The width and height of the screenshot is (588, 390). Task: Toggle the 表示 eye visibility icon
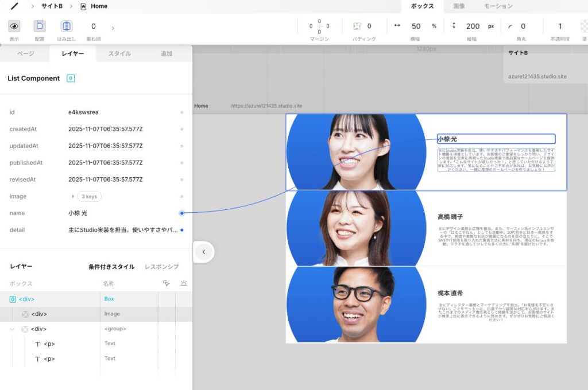tap(14, 26)
